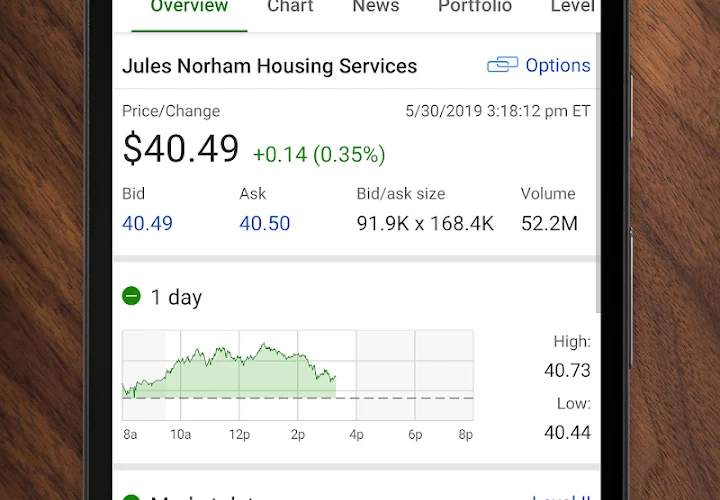This screenshot has height=500, width=720.
Task: Tap the 1 day intraday price chart
Action: click(298, 375)
